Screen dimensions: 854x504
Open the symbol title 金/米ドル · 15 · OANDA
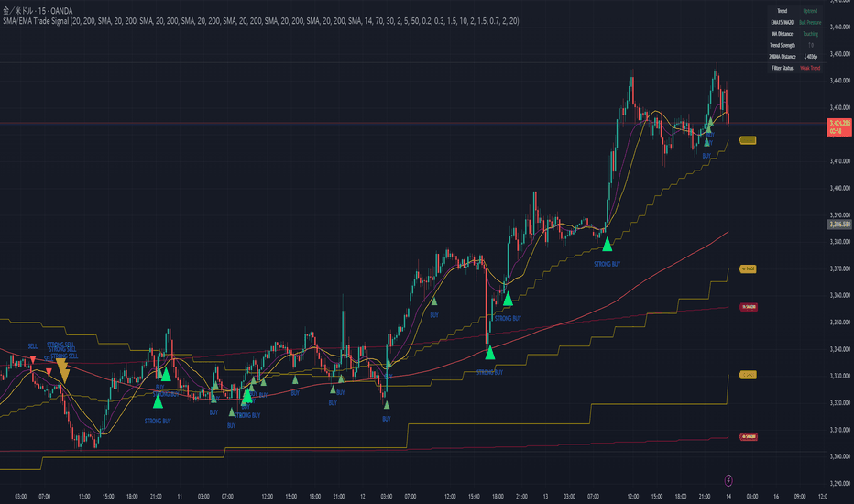point(38,11)
